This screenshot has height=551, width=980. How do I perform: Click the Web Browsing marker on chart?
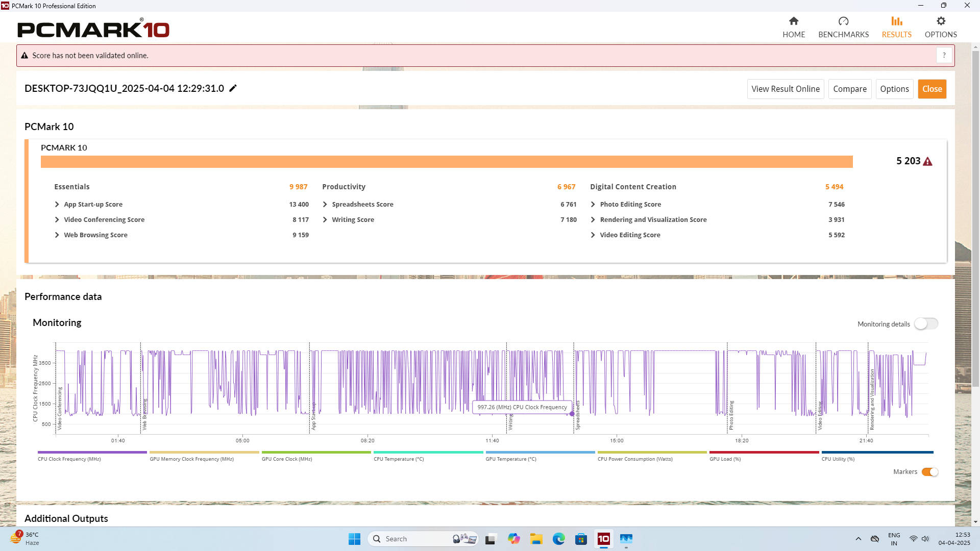tap(144, 414)
